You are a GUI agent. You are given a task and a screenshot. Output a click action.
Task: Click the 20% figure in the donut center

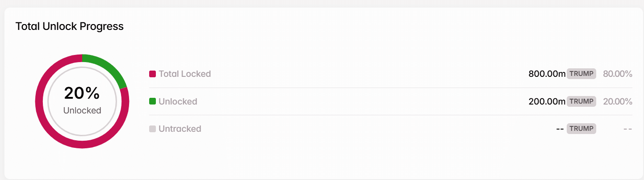[x=82, y=93]
